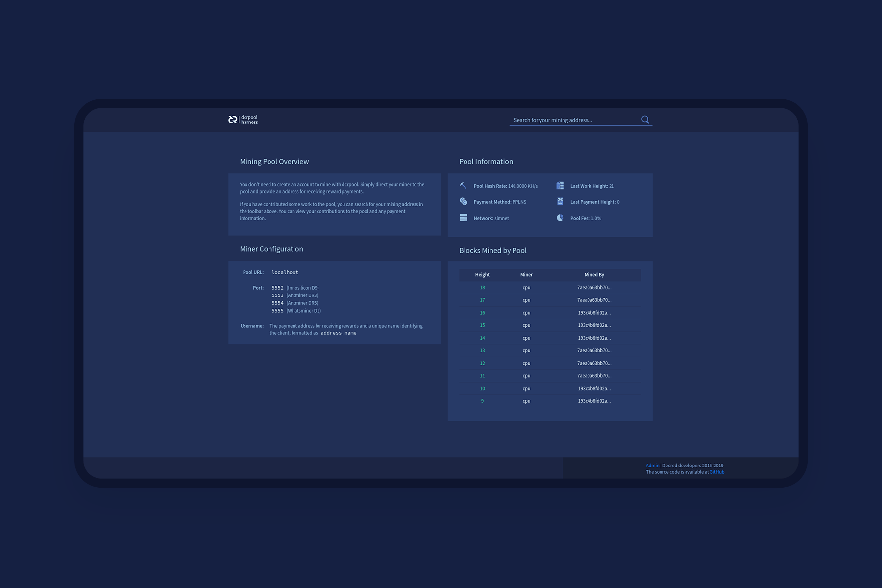The image size is (882, 588).
Task: Click the Pool Fee 1.0% value
Action: pos(596,218)
